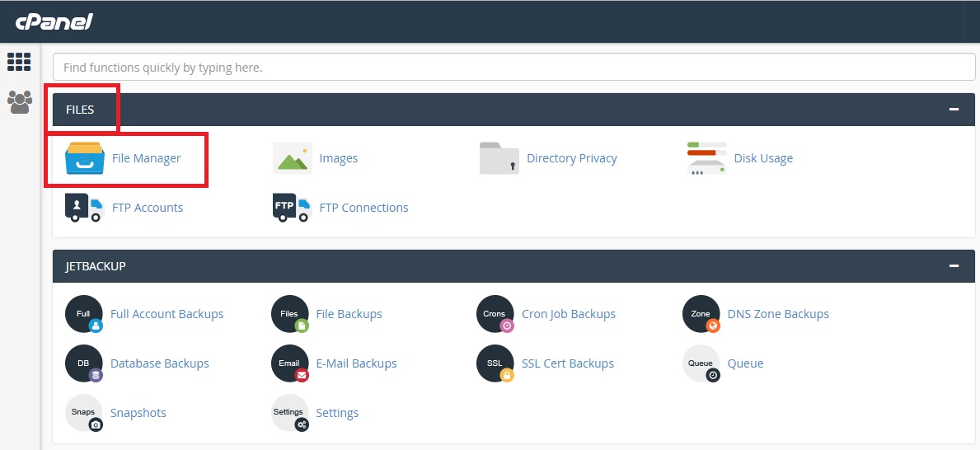Click the Full Account Backups round icon
This screenshot has height=450, width=980.
84,314
